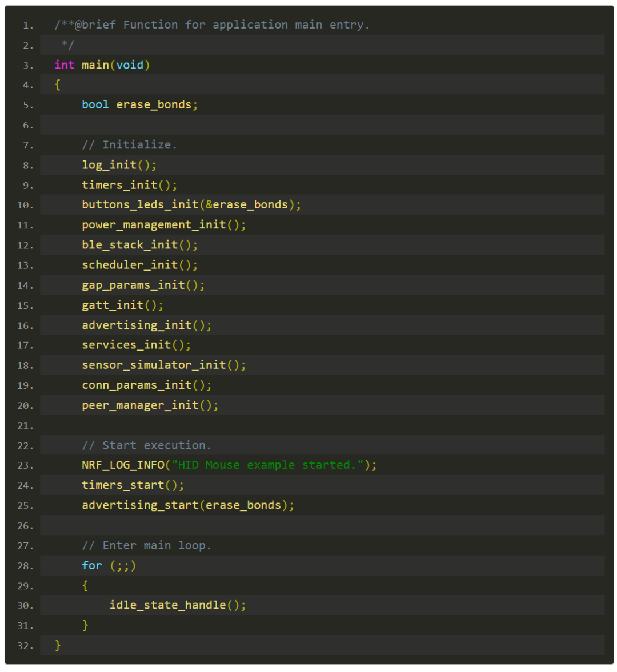Click the '// Start execution.' comment

click(x=147, y=445)
